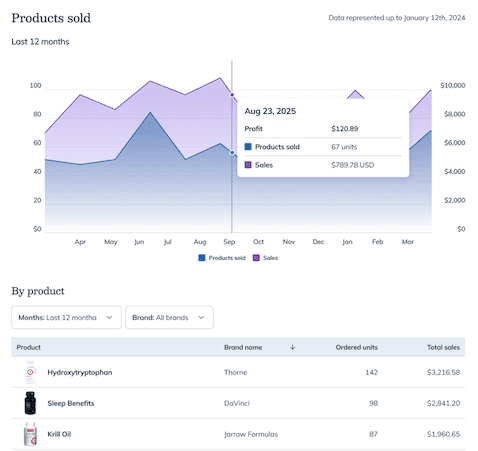Click Sales data point on chart hover line
Image resolution: width=478 pixels, height=451 pixels.
[x=232, y=95]
